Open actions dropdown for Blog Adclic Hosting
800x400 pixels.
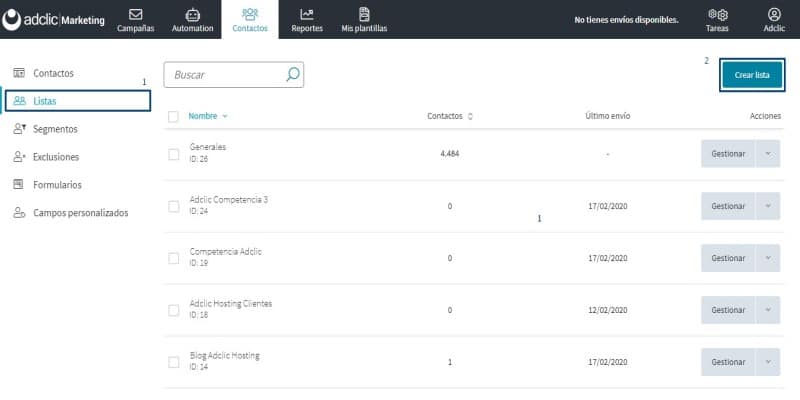click(x=768, y=362)
